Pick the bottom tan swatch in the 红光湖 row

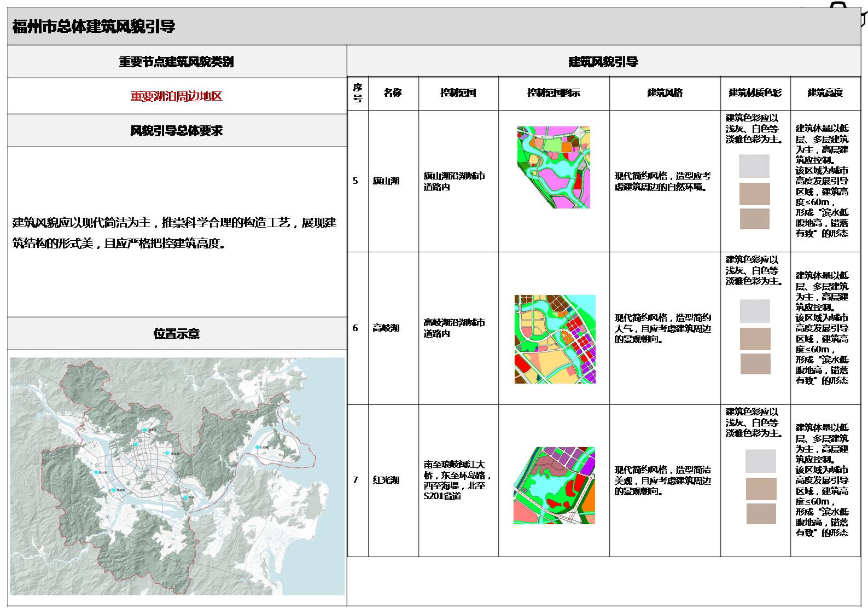[x=761, y=514]
